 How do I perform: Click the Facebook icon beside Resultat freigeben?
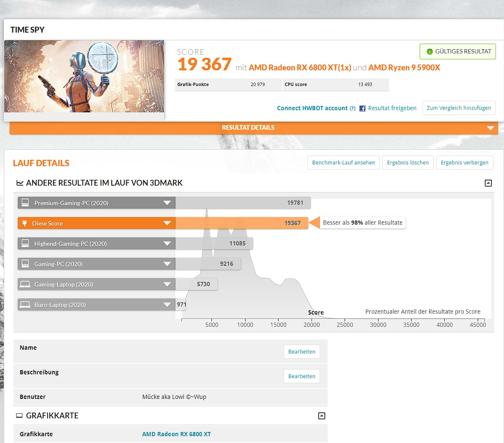coord(362,109)
